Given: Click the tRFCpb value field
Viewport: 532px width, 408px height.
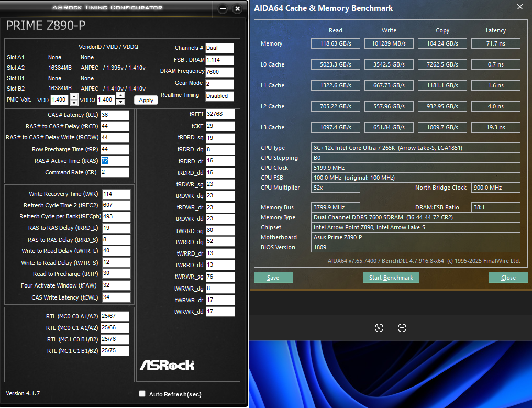Looking at the screenshot, I should click(x=116, y=216).
